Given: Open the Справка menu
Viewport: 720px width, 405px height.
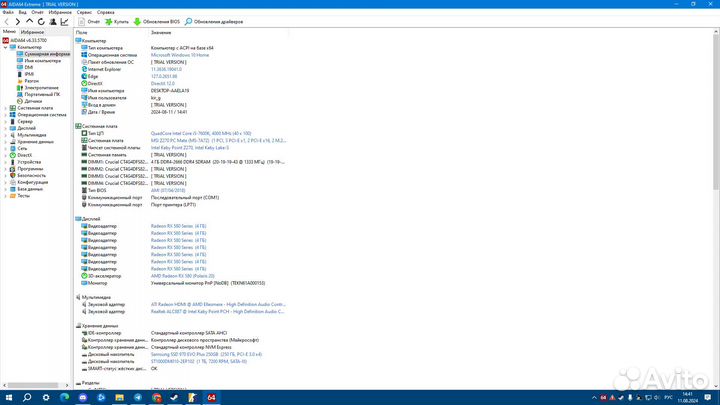Looking at the screenshot, I should pyautogui.click(x=106, y=12).
